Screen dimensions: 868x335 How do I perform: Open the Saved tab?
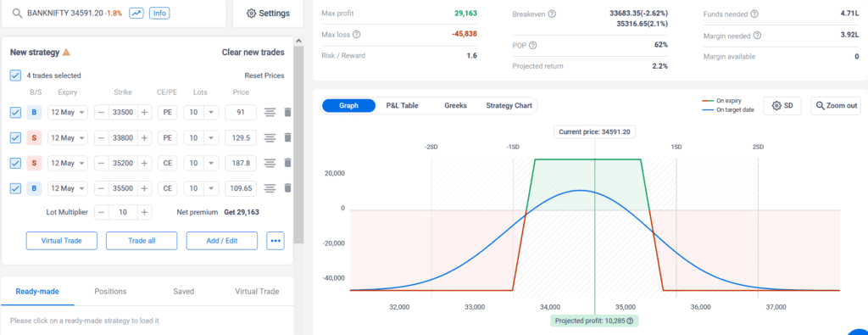[183, 291]
